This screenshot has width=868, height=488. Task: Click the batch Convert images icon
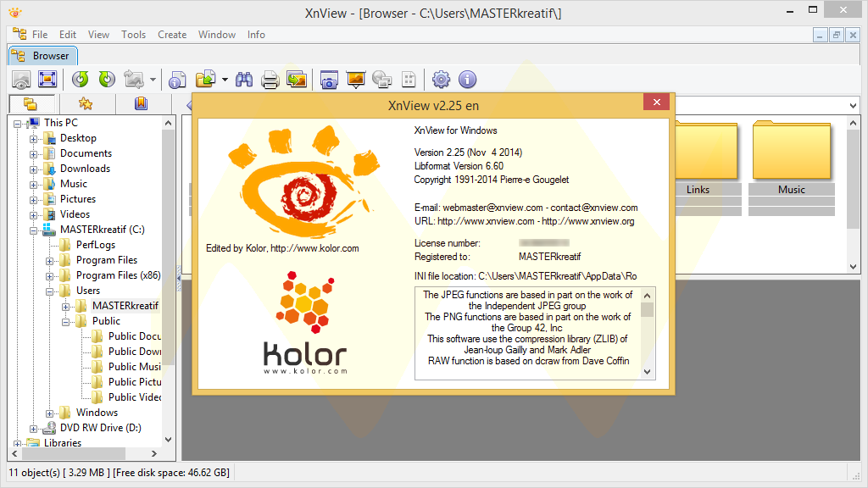pos(297,80)
